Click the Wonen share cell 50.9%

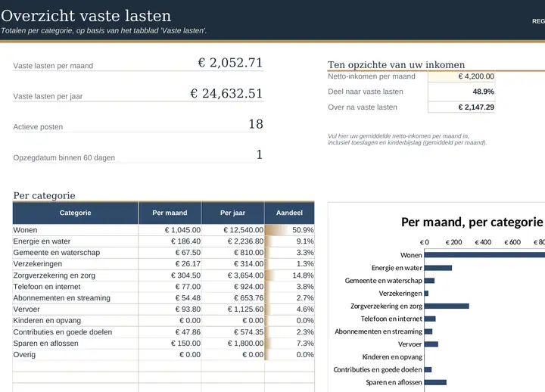pos(289,230)
